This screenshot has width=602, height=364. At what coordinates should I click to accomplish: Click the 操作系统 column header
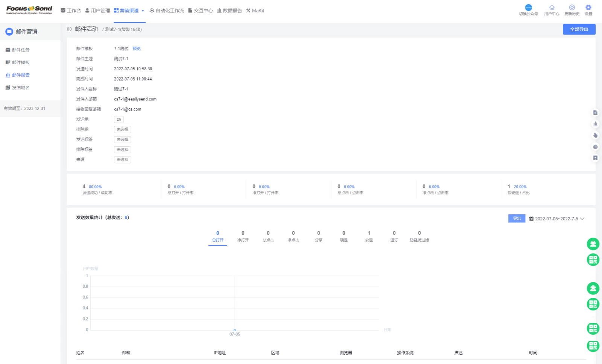coord(405,353)
